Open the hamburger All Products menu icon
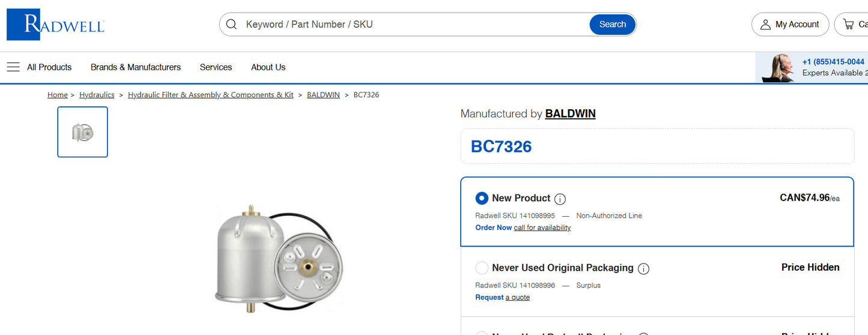868x335 pixels. point(13,67)
